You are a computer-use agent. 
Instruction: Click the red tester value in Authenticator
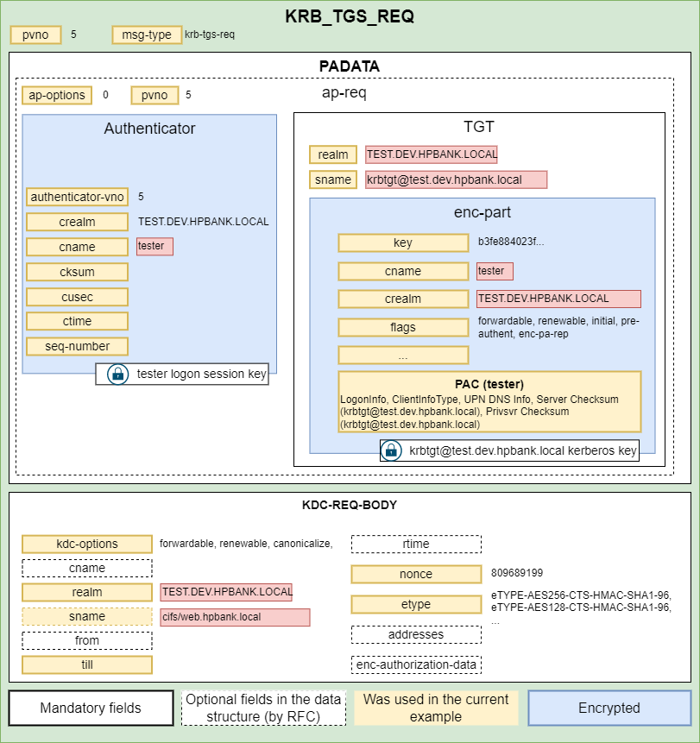click(x=155, y=247)
